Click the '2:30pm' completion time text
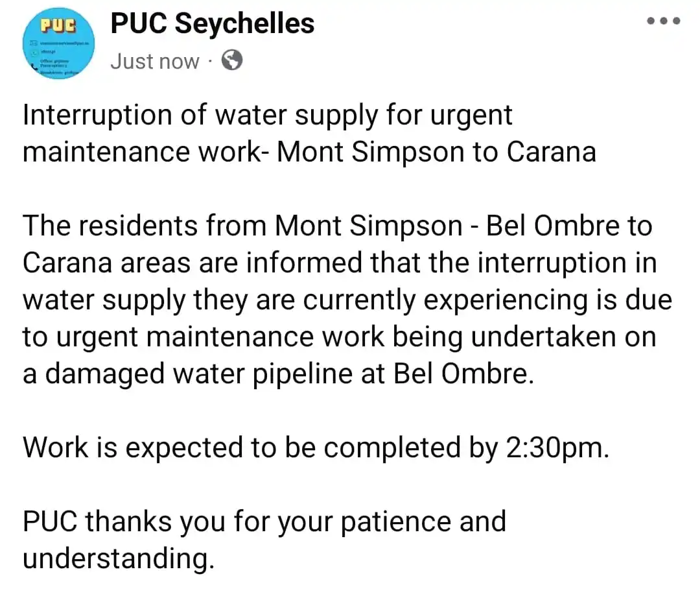700x600 pixels. 557,448
